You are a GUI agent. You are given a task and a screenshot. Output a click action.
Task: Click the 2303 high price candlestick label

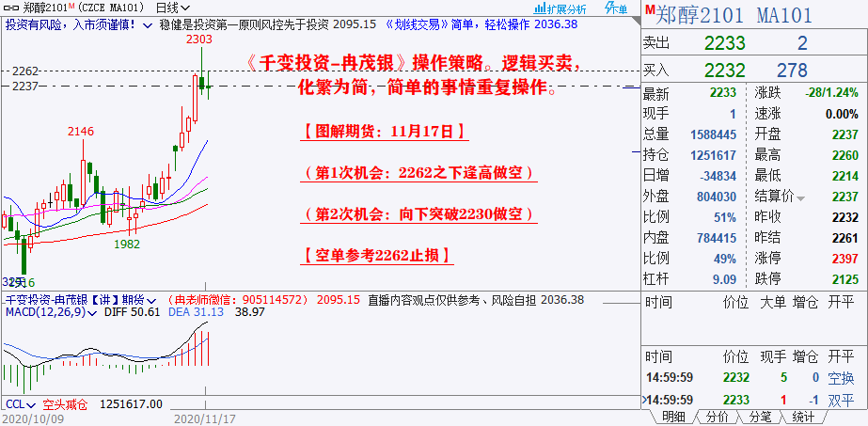point(198,39)
